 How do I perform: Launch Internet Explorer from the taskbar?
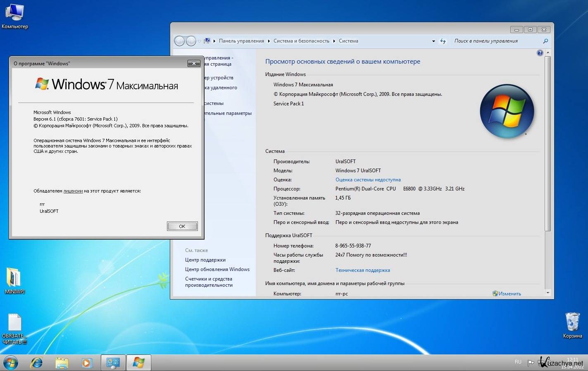click(37, 363)
